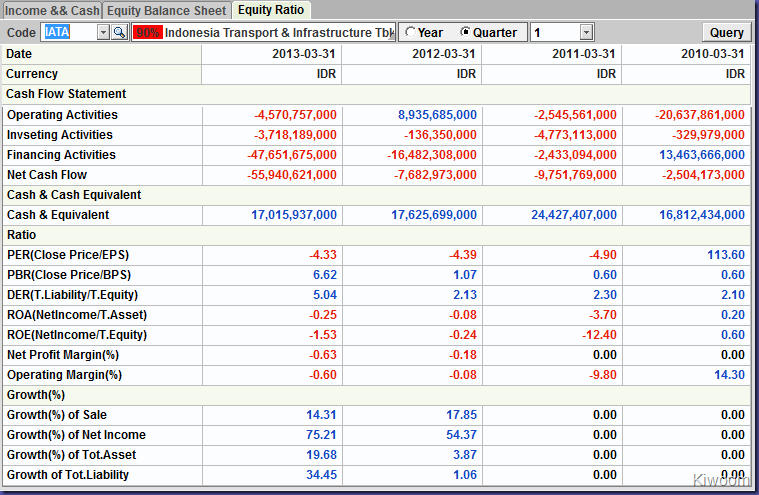The width and height of the screenshot is (759, 495).
Task: Select the PER(Close Price/EPS) row label
Action: (68, 255)
